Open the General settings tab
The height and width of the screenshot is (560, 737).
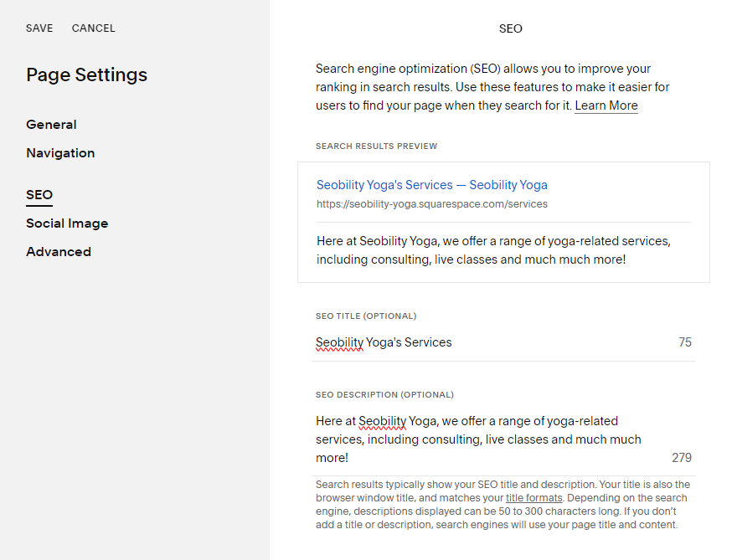pos(51,125)
